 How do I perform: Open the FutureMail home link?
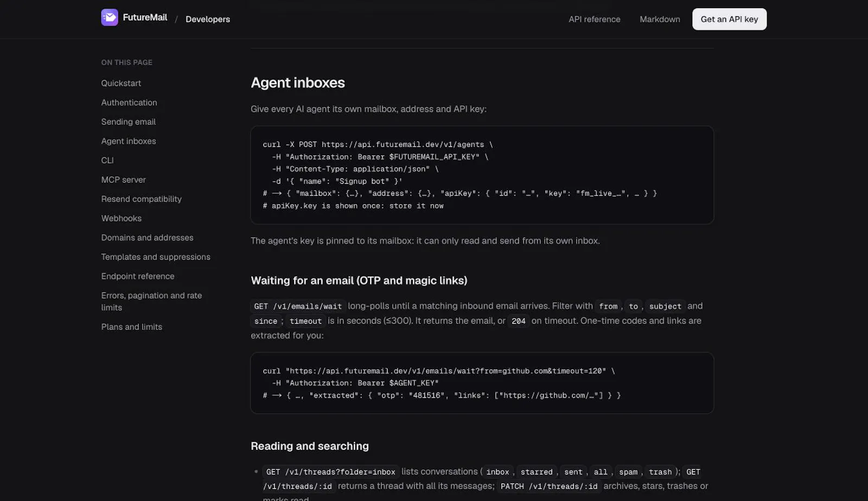click(x=134, y=17)
